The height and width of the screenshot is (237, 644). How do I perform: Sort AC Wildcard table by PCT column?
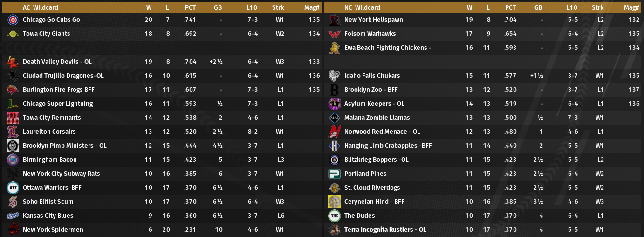click(x=190, y=7)
